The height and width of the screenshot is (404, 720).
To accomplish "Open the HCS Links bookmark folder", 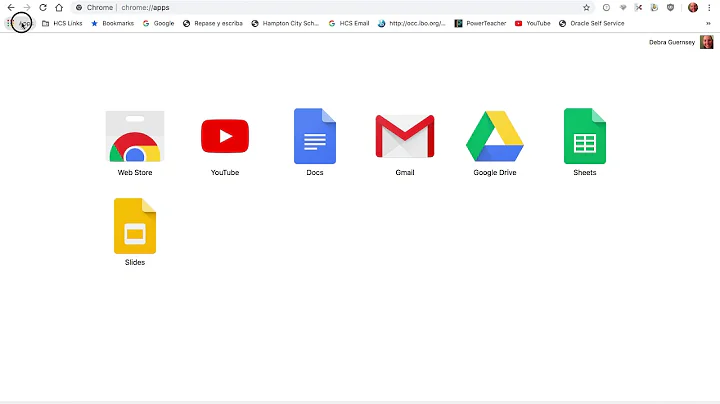I will 62,23.
